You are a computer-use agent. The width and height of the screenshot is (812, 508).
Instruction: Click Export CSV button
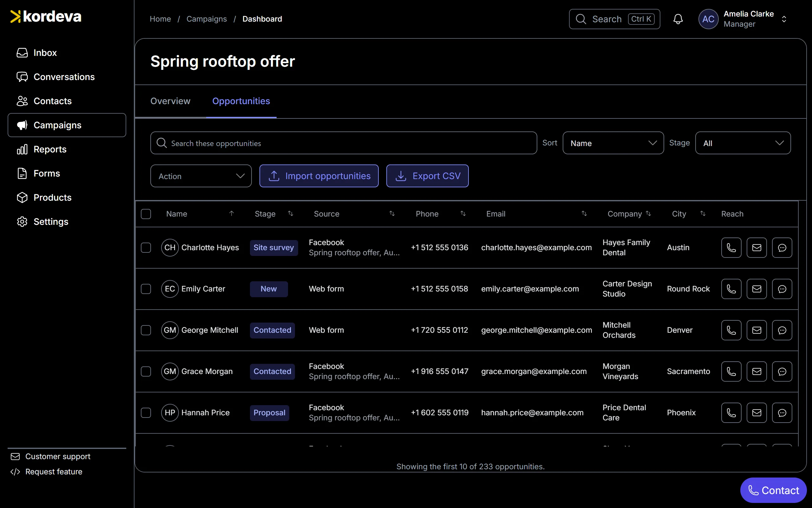point(428,176)
